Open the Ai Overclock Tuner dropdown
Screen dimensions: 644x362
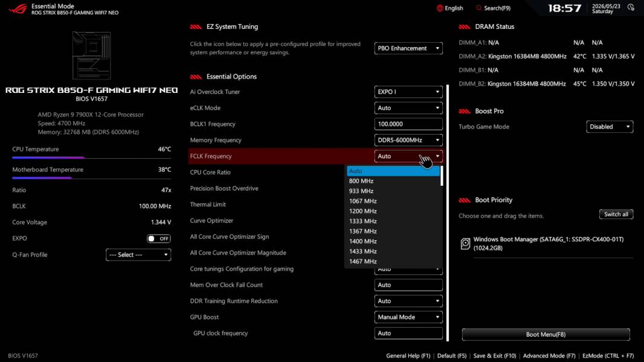pos(408,92)
